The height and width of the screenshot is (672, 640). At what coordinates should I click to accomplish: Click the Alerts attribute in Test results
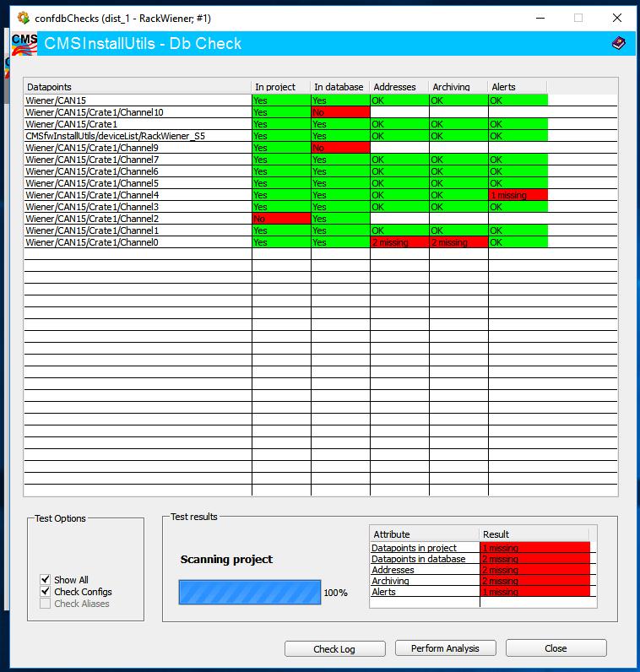425,592
